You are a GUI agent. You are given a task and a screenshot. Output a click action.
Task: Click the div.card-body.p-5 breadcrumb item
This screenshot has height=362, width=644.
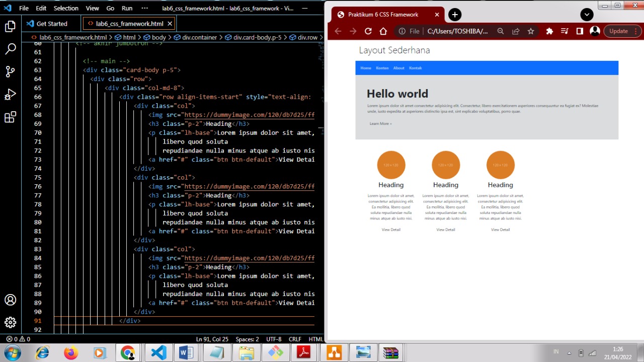[x=254, y=37]
